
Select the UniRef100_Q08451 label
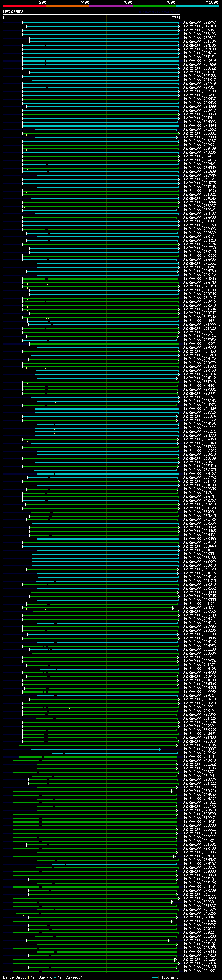199,887
